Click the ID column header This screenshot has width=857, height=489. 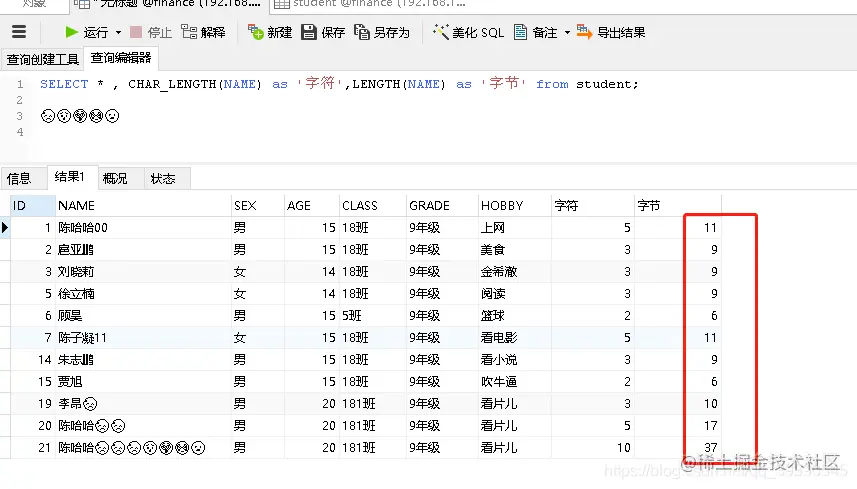coord(33,205)
